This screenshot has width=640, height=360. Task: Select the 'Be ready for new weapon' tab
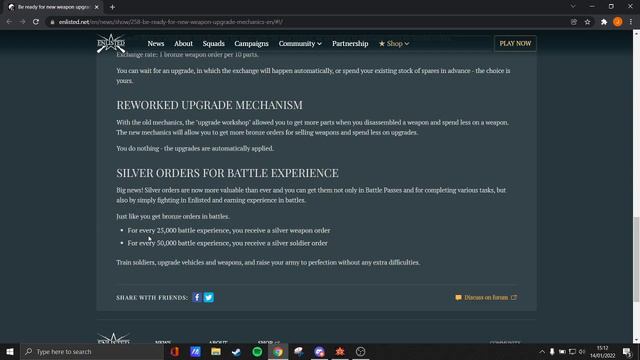point(53,7)
